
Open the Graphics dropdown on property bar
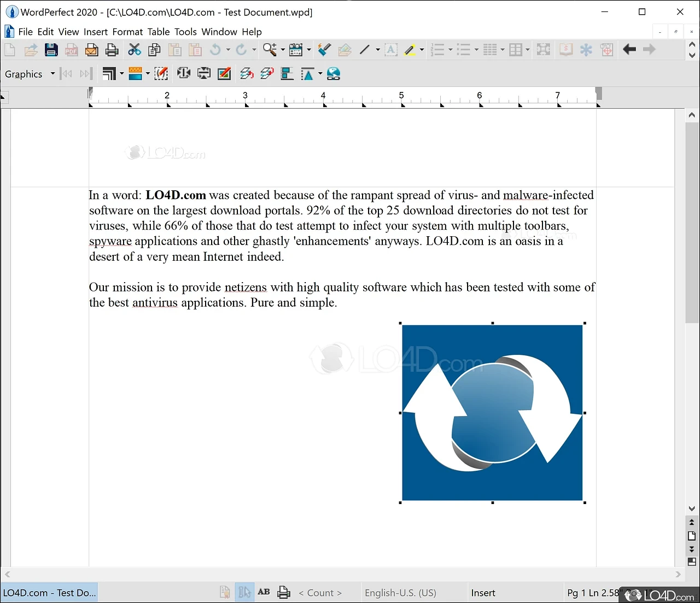(52, 74)
